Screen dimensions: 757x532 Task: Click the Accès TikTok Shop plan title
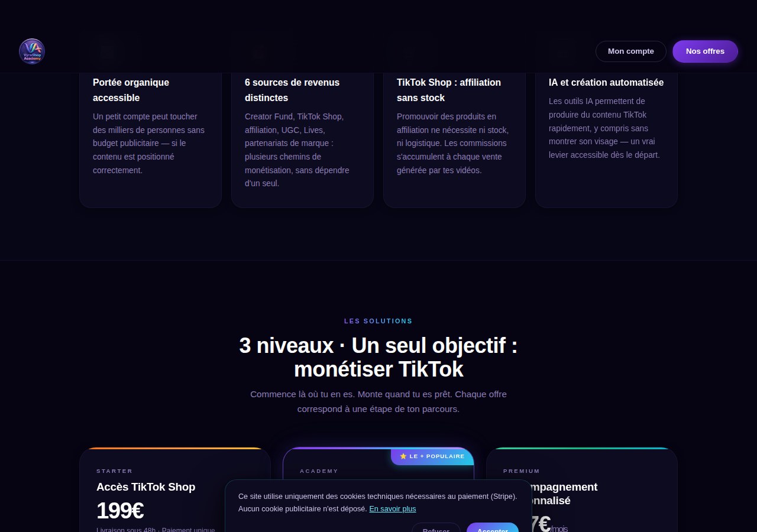[145, 487]
